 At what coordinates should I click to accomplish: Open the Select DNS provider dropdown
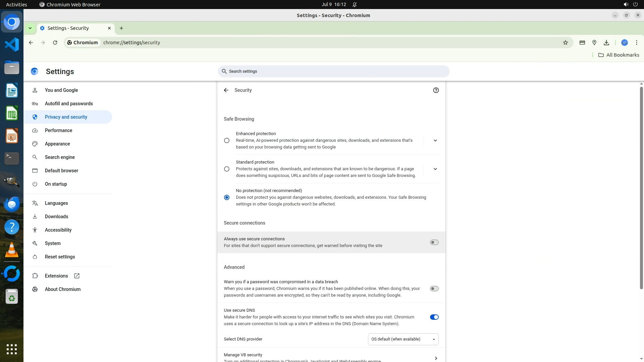pyautogui.click(x=403, y=339)
